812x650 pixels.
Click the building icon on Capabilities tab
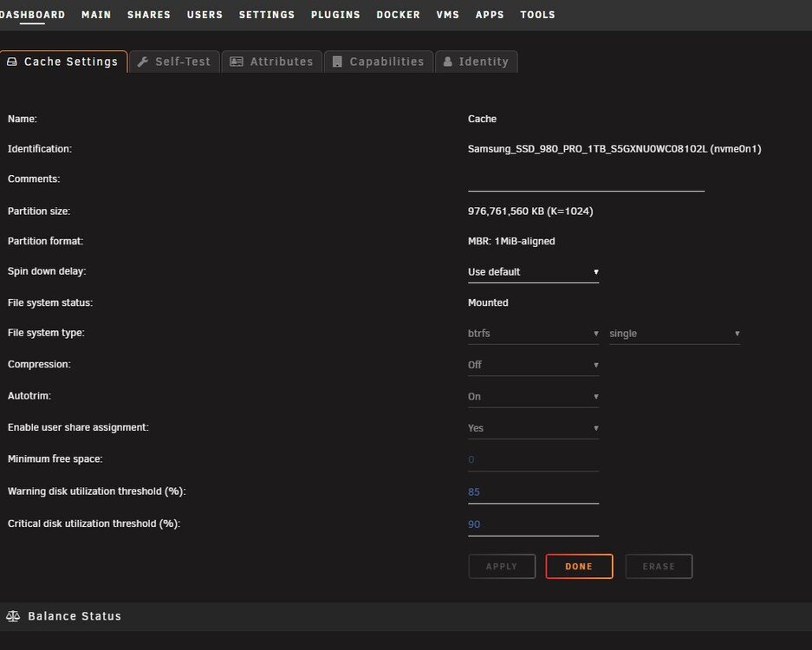(337, 62)
